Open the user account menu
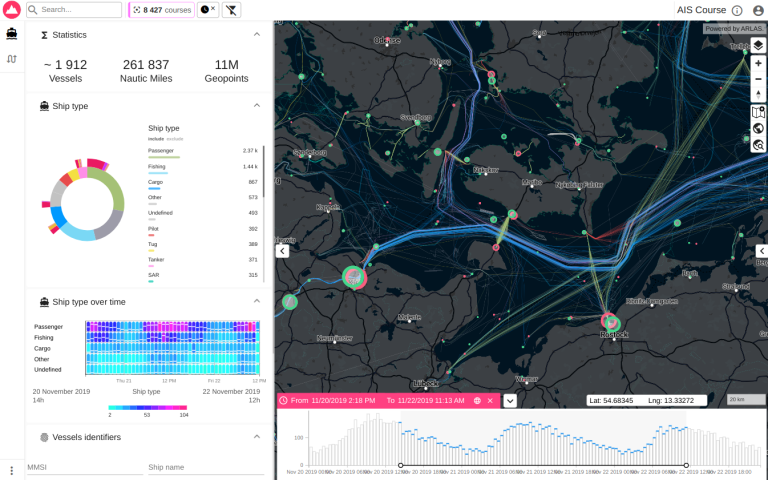Screen dimensions: 768x480 (x=758, y=10)
